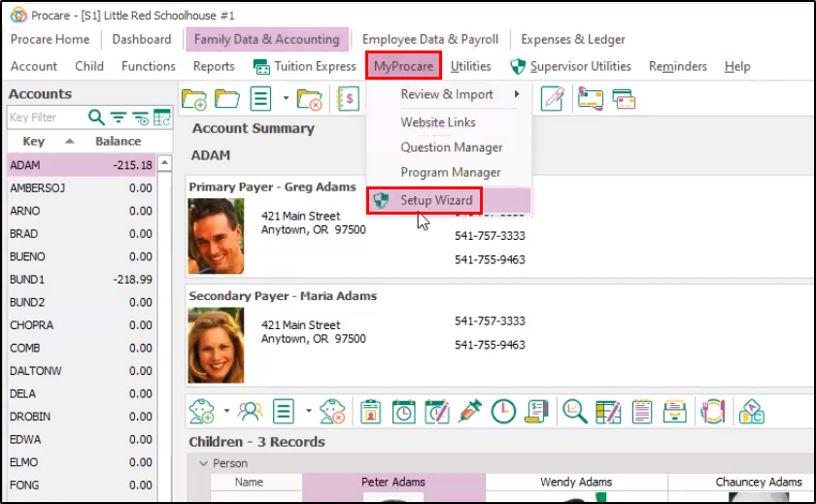Open the Help menu
Image resolution: width=816 pixels, height=504 pixels.
(737, 67)
